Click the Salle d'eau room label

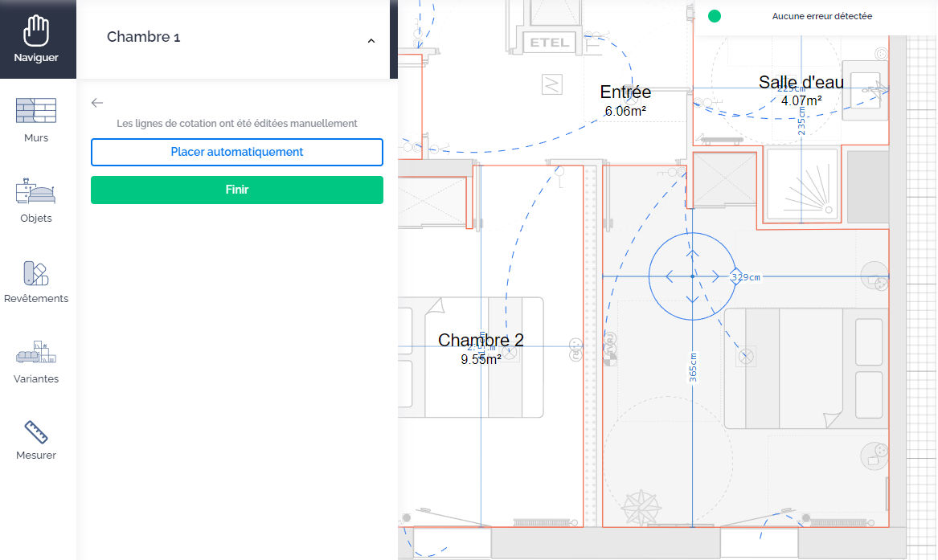pyautogui.click(x=801, y=82)
